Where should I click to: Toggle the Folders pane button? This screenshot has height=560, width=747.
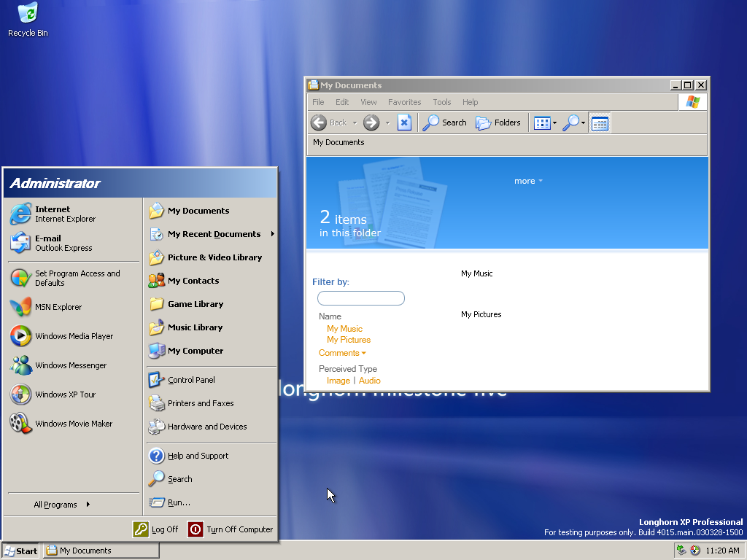[x=498, y=122]
